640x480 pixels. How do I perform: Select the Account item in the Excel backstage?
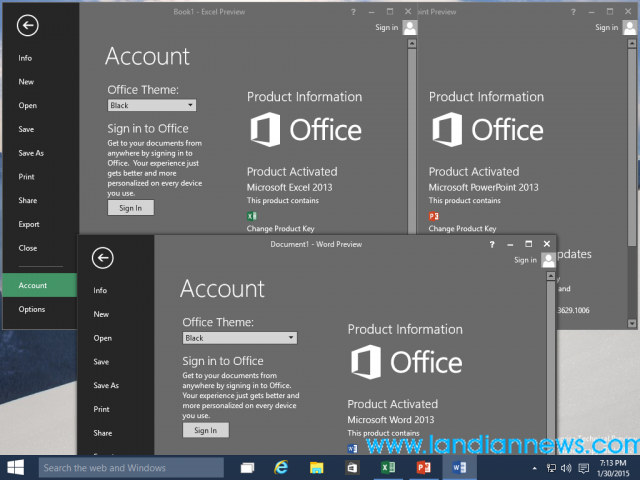pyautogui.click(x=40, y=285)
